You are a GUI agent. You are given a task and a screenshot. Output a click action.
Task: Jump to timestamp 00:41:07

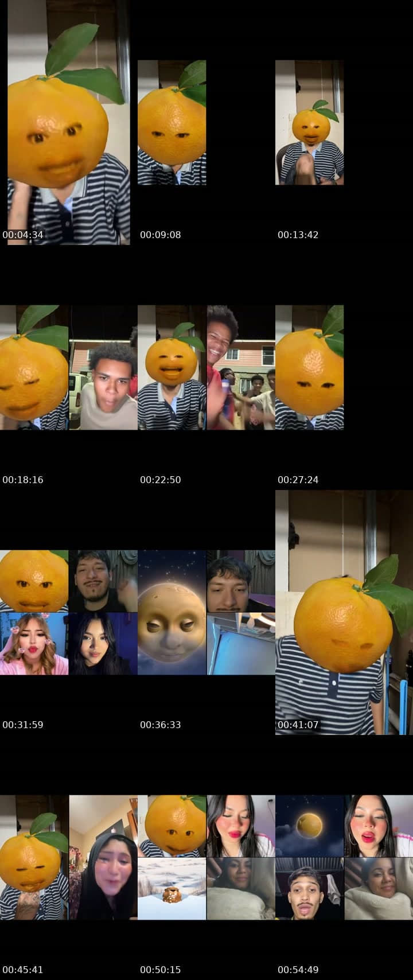pos(298,725)
